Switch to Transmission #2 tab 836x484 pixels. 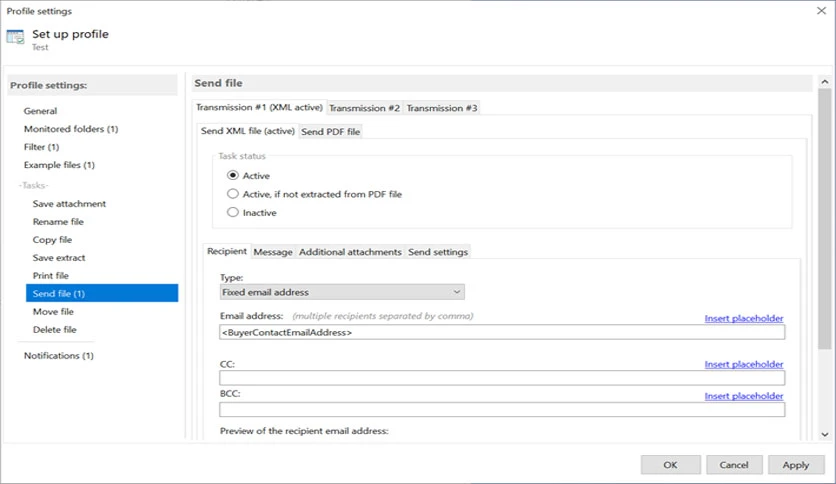364,108
